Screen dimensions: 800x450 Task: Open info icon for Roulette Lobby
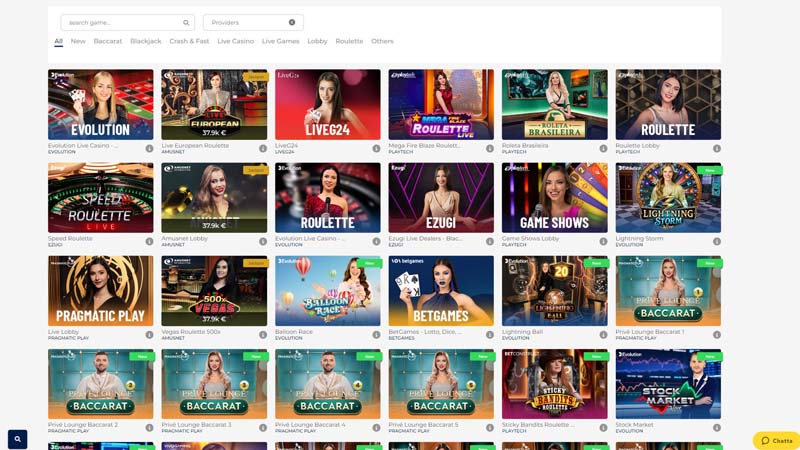point(717,148)
